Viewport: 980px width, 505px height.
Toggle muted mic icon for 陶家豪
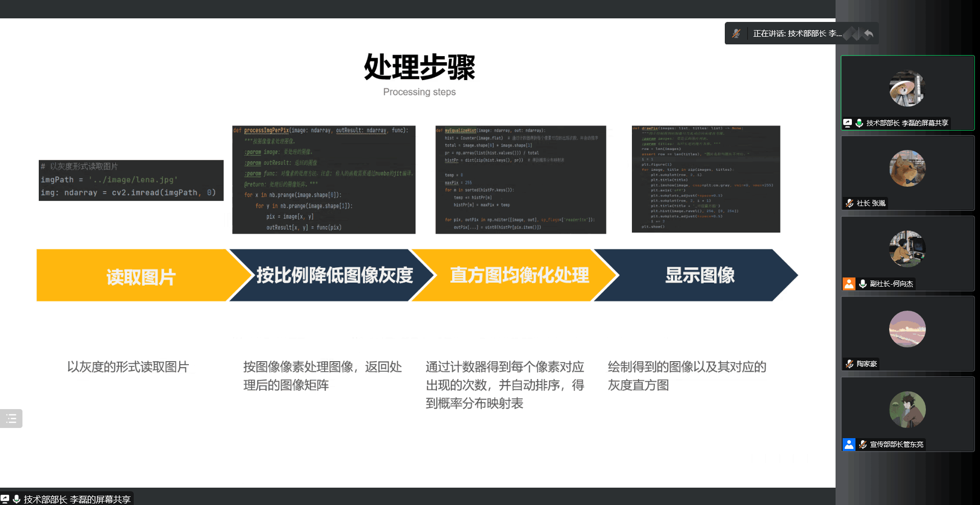pyautogui.click(x=849, y=364)
